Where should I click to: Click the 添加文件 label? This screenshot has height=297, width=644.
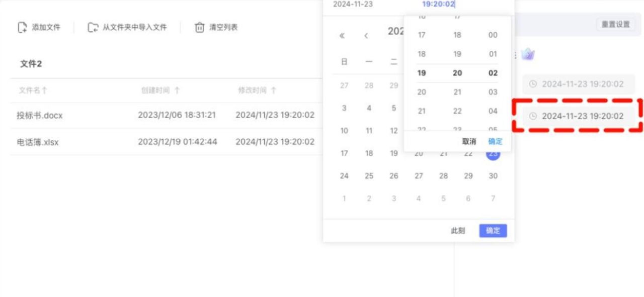tap(46, 28)
